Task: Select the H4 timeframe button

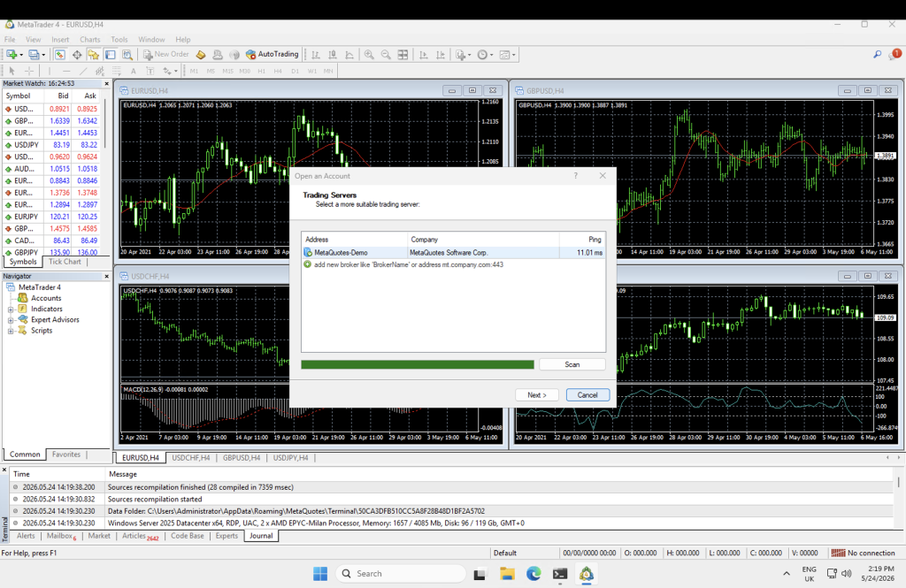Action: pos(278,71)
